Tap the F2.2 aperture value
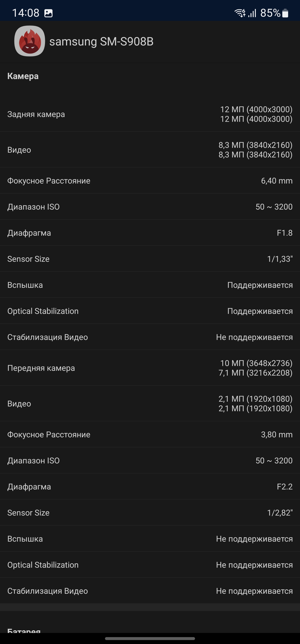Screen dimensions: 300x644 pyautogui.click(x=285, y=487)
